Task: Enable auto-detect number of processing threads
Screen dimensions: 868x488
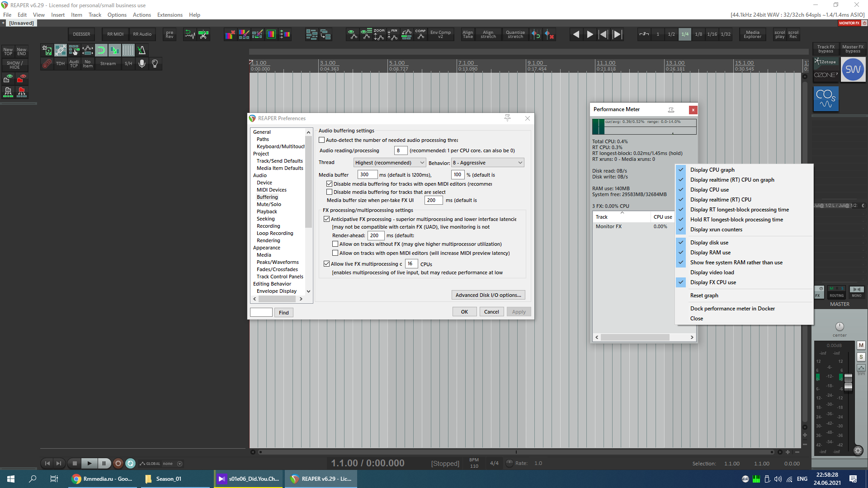Action: click(x=322, y=140)
